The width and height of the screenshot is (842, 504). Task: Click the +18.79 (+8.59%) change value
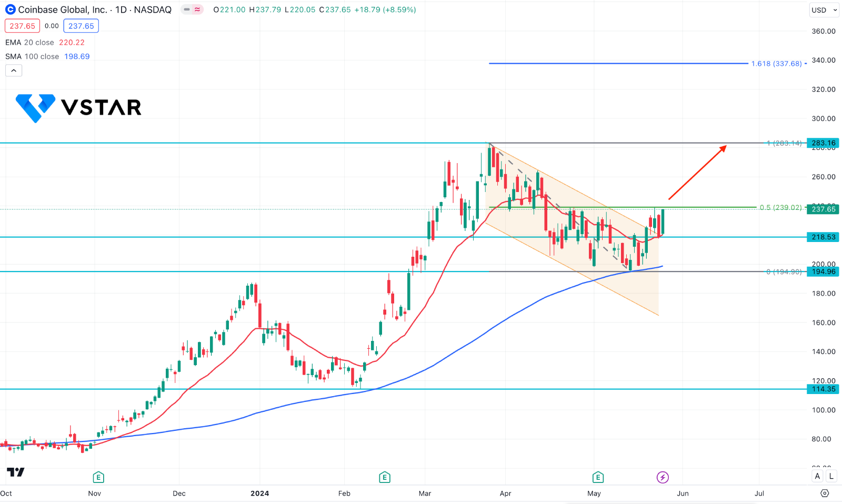[384, 9]
